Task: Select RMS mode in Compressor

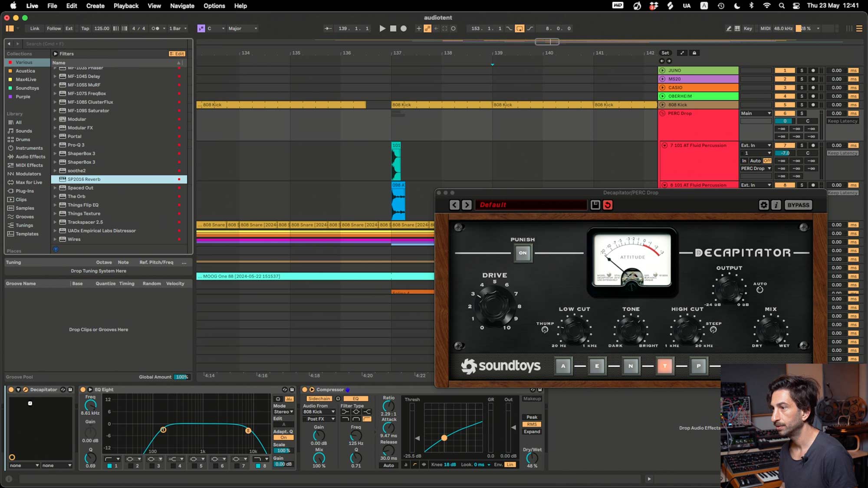Action: [x=532, y=425]
